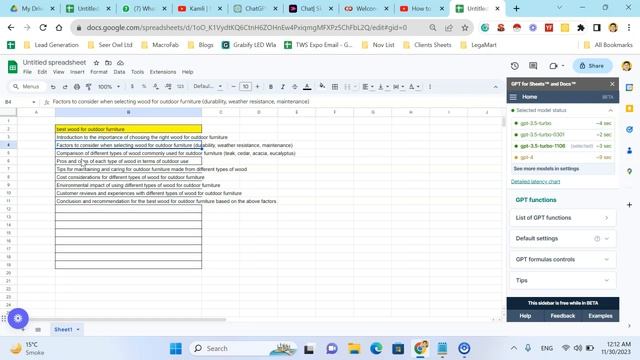The height and width of the screenshot is (360, 640).
Task: Open Windows Start menu
Action: click(176, 349)
